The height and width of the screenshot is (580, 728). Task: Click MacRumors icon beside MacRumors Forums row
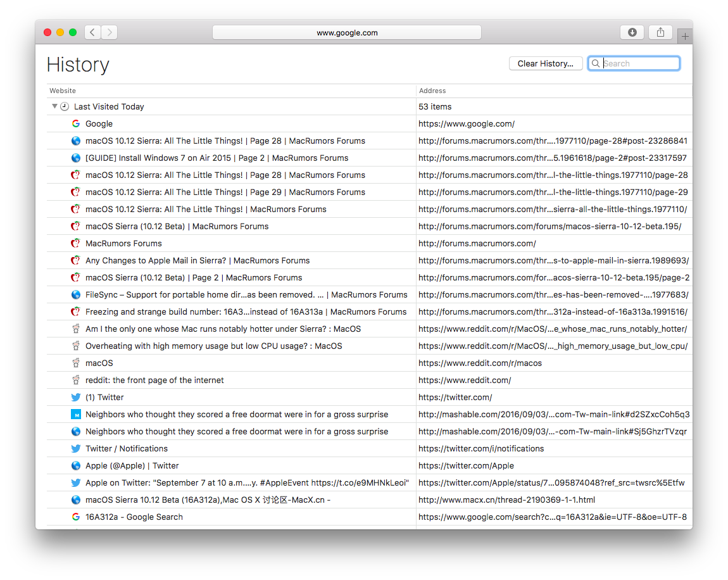click(x=76, y=243)
